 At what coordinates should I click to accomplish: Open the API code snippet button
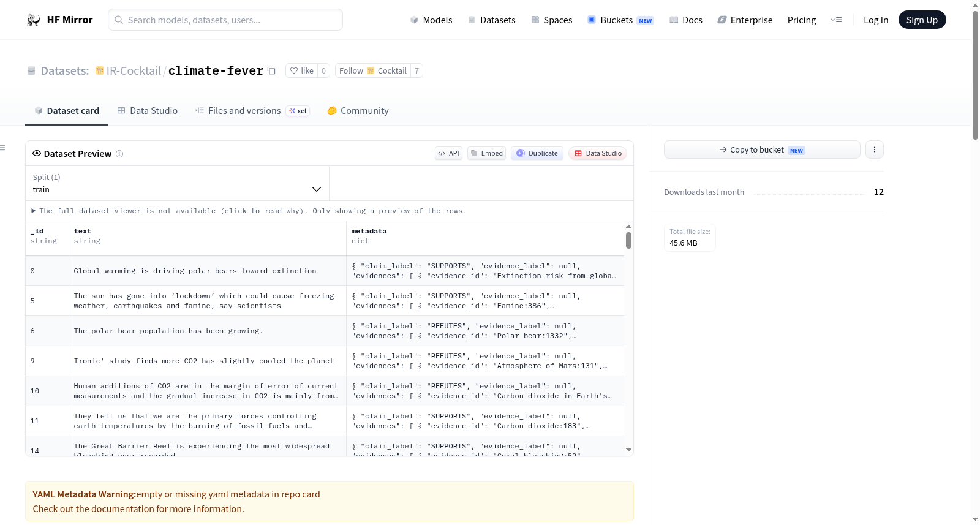tap(448, 153)
